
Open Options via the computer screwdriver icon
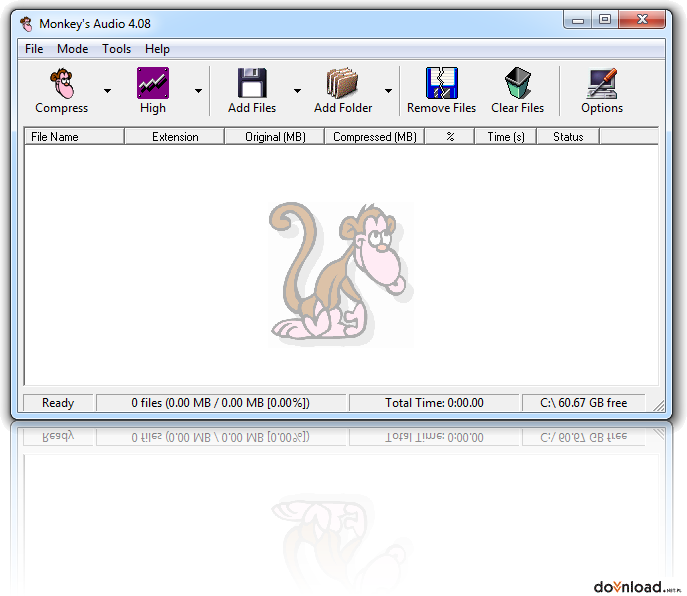[x=602, y=83]
